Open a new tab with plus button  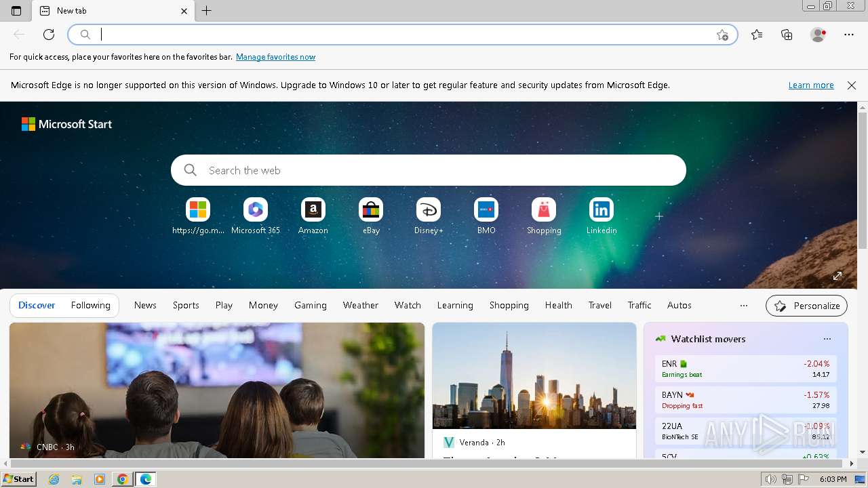(207, 11)
